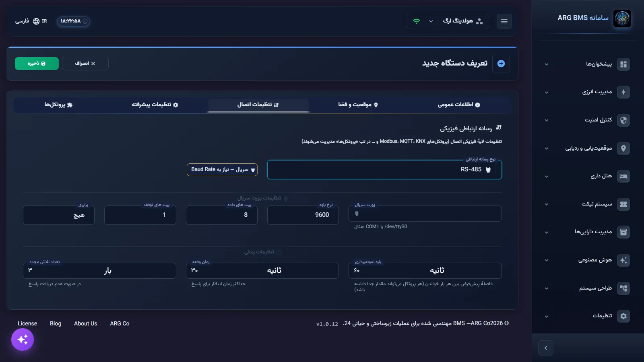Click the Security Control shield icon

623,120
